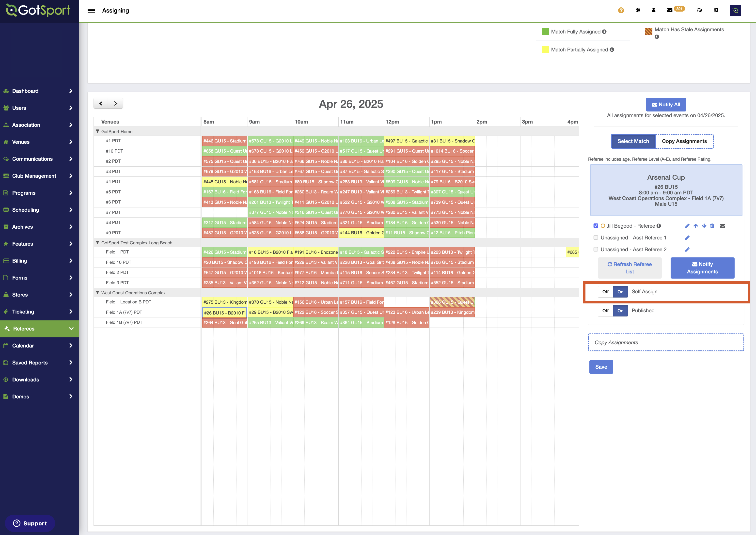The width and height of the screenshot is (756, 535).
Task: Open the help question mark icon
Action: click(x=621, y=10)
